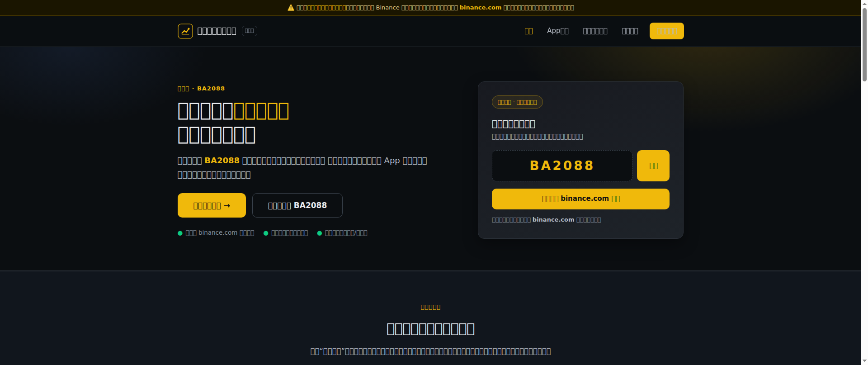Click the outlined hero button ending in BA2088

tap(297, 205)
